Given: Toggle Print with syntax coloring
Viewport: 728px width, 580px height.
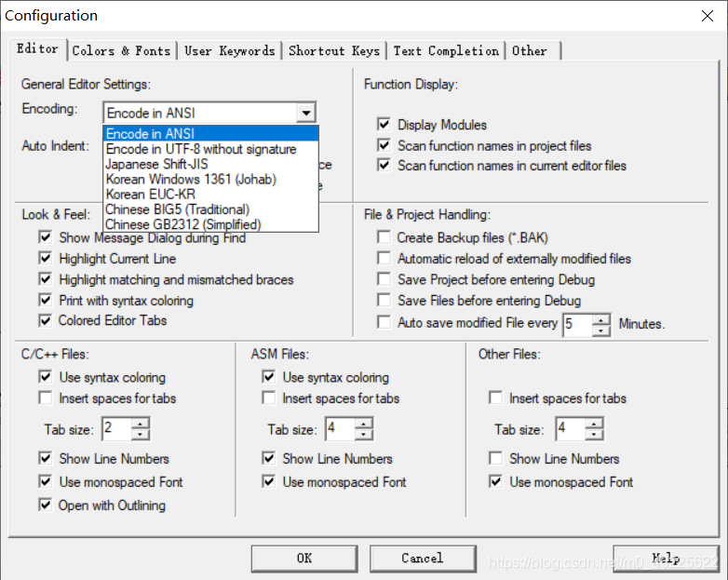Looking at the screenshot, I should 45,300.
